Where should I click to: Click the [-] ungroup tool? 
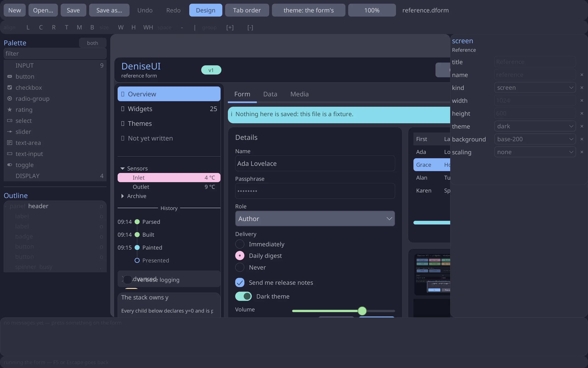click(x=250, y=28)
